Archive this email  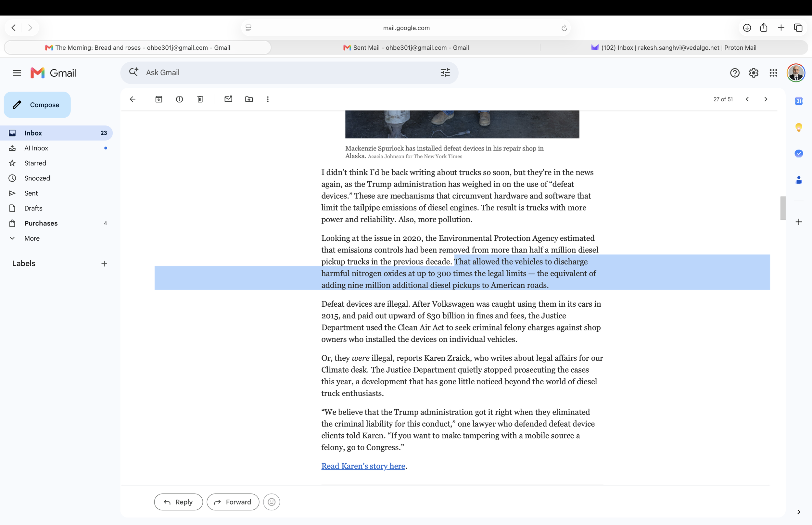point(159,99)
